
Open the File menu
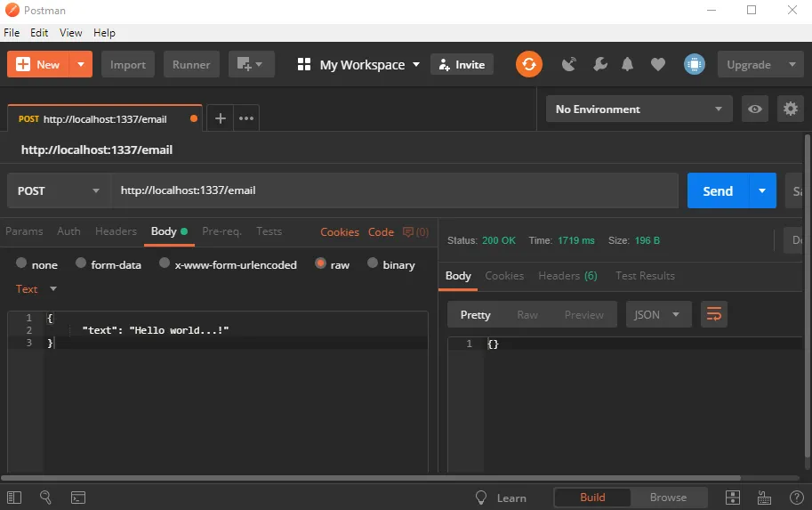pos(12,33)
